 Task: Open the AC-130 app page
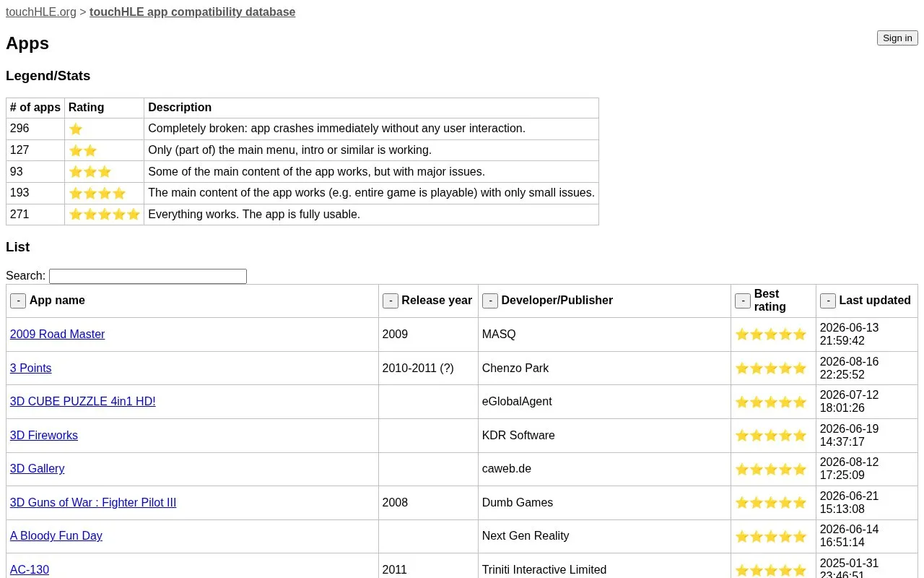(30, 570)
